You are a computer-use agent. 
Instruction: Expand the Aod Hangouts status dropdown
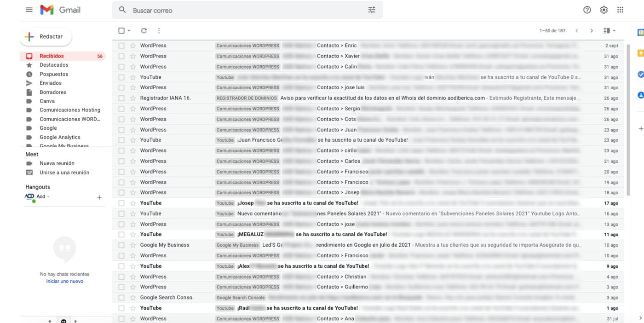(48, 197)
